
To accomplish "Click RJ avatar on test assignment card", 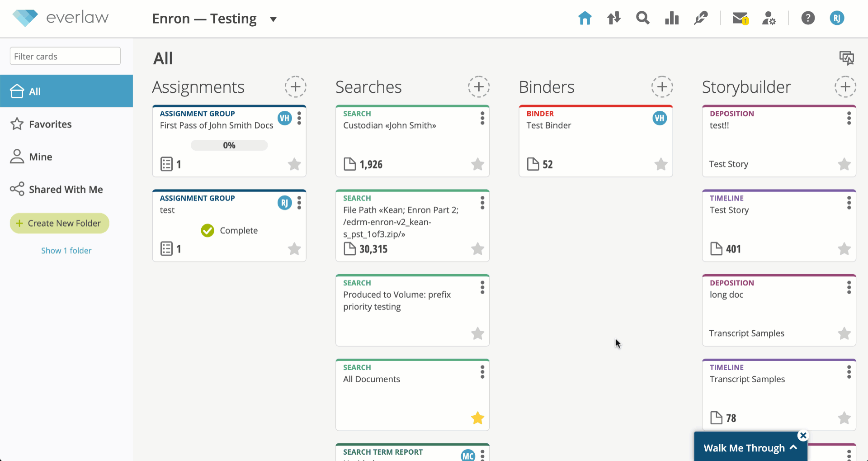I will (284, 203).
